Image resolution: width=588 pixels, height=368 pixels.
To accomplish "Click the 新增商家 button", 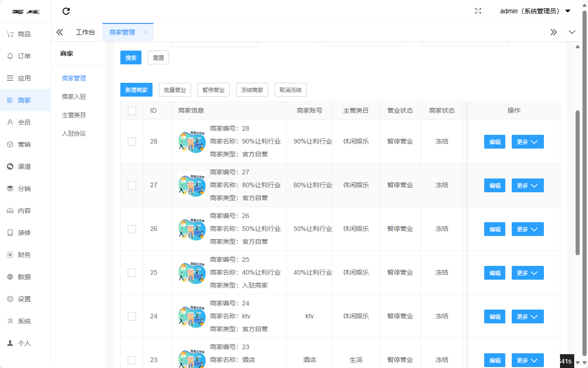I will click(136, 90).
